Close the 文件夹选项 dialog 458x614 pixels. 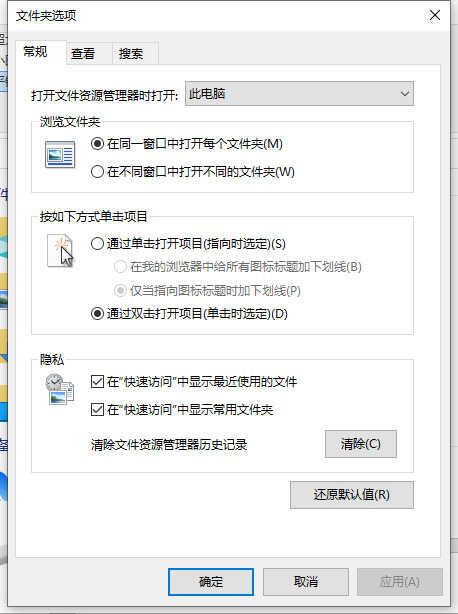[x=435, y=16]
